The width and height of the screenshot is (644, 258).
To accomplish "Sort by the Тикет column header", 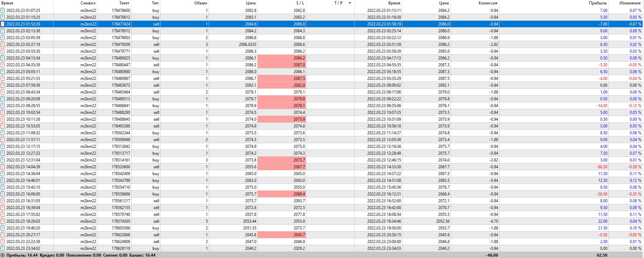I will click(x=124, y=3).
